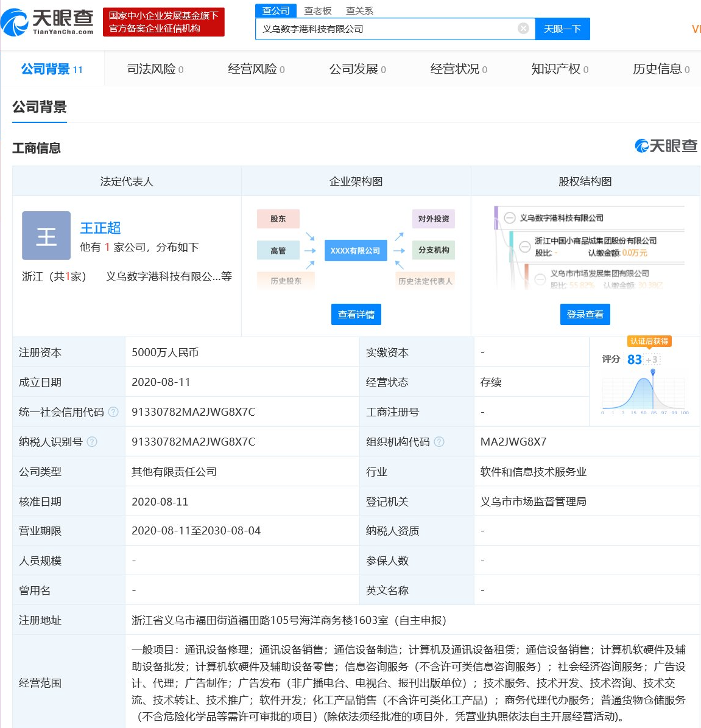This screenshot has width=701, height=728.
Task: Open the 公司发展 tab
Action: click(x=358, y=69)
